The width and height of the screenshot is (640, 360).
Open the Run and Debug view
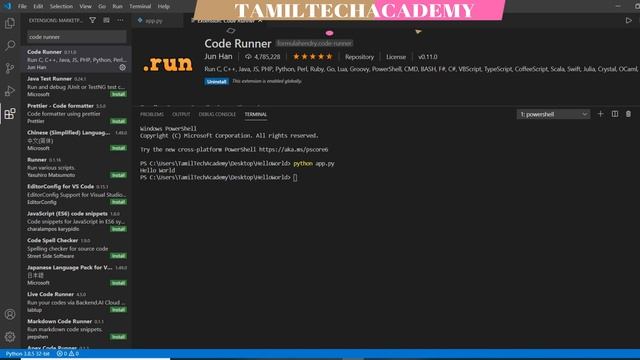point(10,91)
